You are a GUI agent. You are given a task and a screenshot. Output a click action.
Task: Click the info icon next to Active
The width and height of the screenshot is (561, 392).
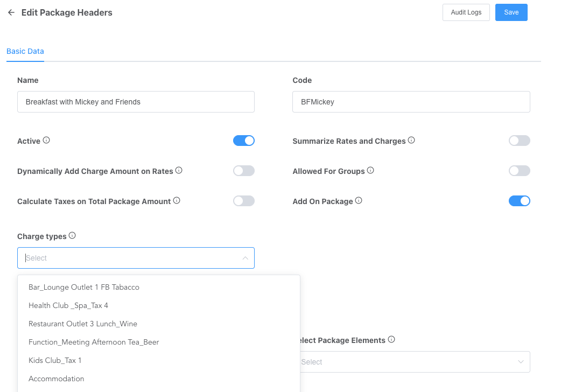[46, 141]
